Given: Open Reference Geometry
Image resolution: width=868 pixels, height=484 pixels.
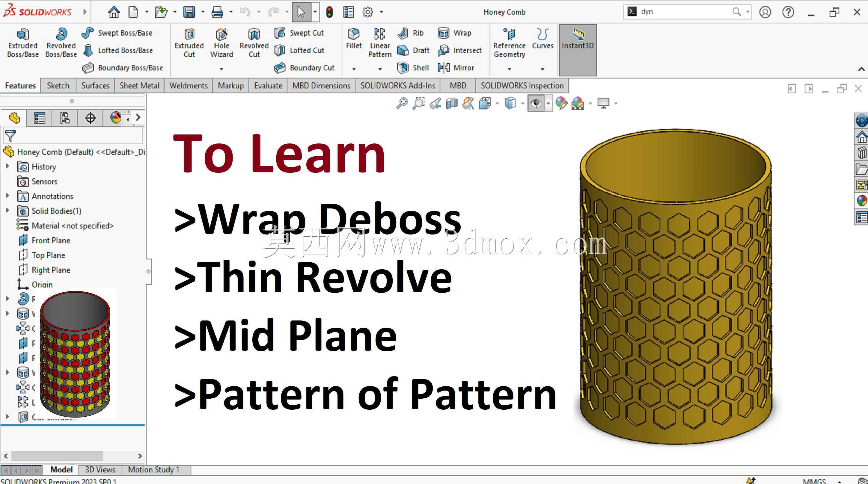Looking at the screenshot, I should coord(509,43).
